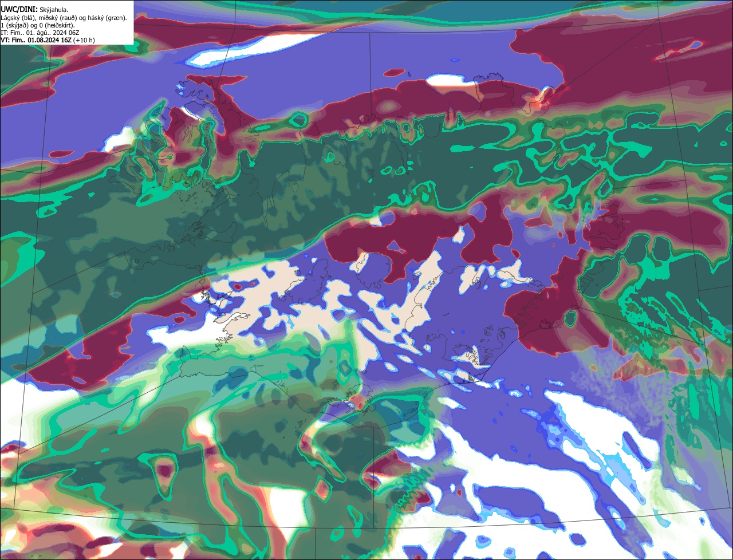
Task: Select the 'Lágský (blá), miðský (rauð)' legend line
Action: (x=64, y=18)
